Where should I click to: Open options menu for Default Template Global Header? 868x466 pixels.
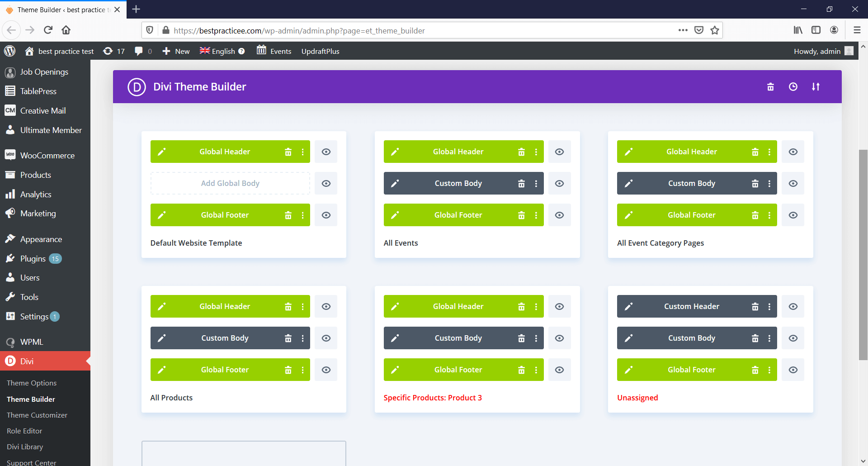click(302, 152)
